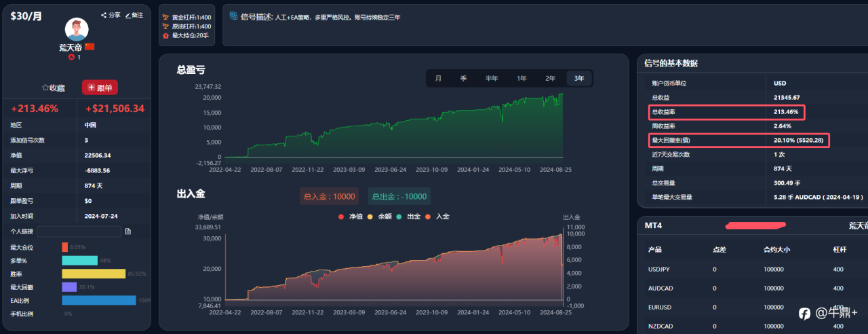Open the 备注 remark editor
868x334 pixels.
(134, 15)
